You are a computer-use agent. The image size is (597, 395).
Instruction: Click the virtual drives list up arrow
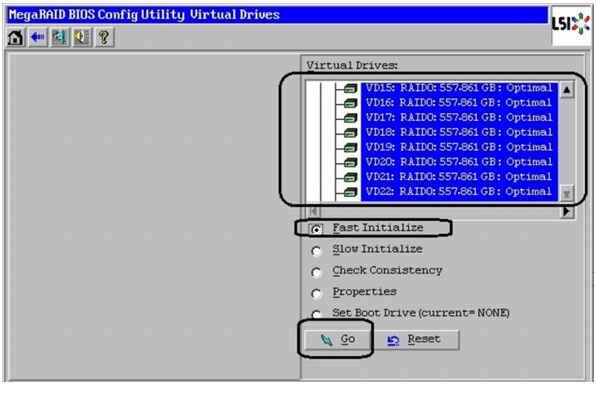567,90
